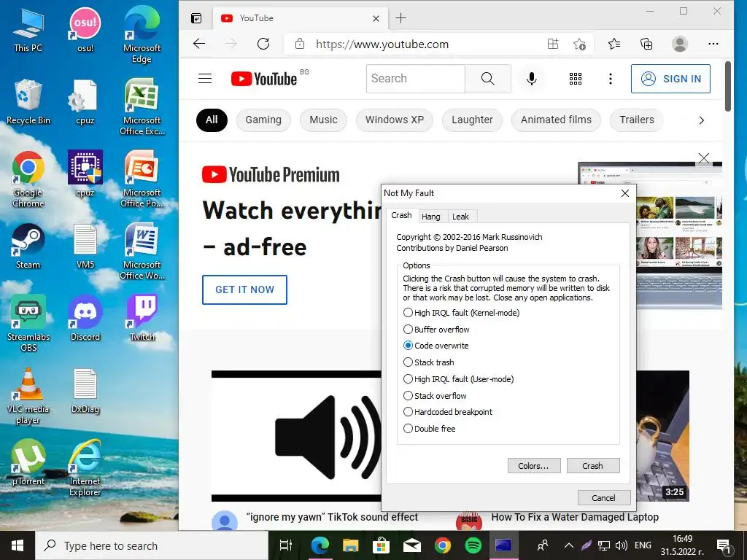Add this page to favorites
This screenshot has height=560, width=747.
(579, 44)
